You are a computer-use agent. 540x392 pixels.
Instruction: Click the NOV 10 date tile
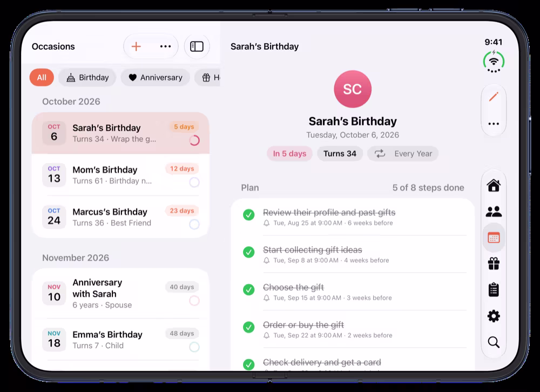54,293
